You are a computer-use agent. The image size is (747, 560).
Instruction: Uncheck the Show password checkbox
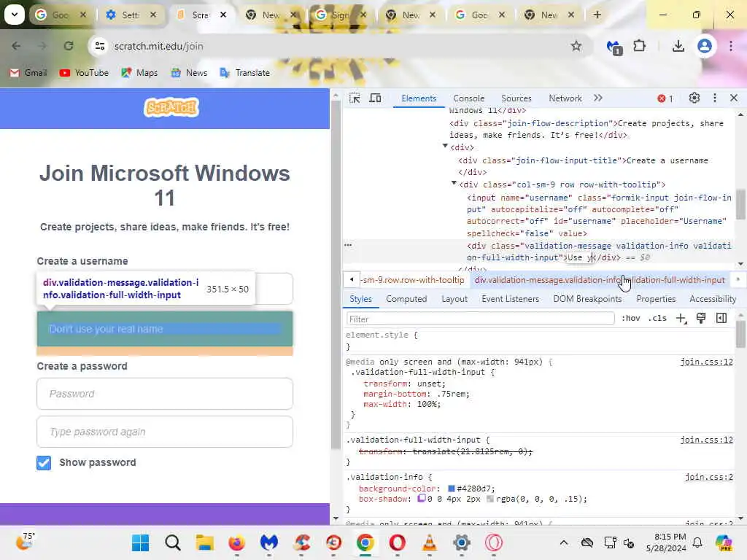point(44,463)
